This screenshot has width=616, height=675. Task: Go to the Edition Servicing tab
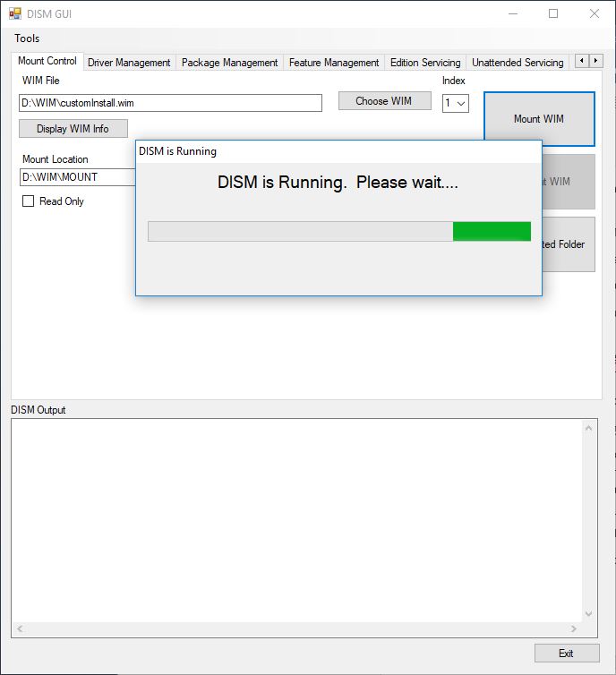[425, 63]
